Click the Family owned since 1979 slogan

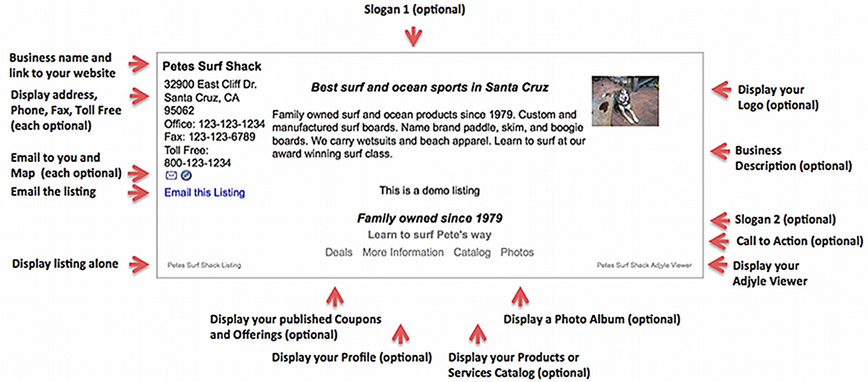pos(430,218)
